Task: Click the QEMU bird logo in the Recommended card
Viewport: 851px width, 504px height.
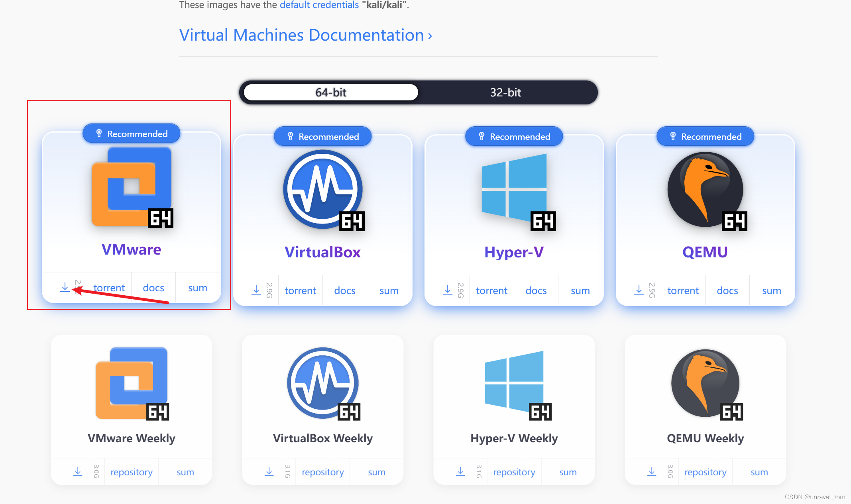Action: (x=707, y=190)
